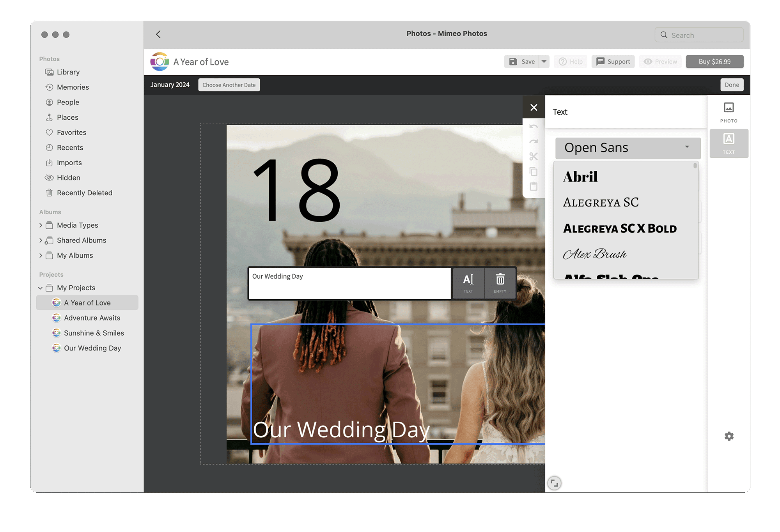Click the redo arrow icon

[534, 142]
